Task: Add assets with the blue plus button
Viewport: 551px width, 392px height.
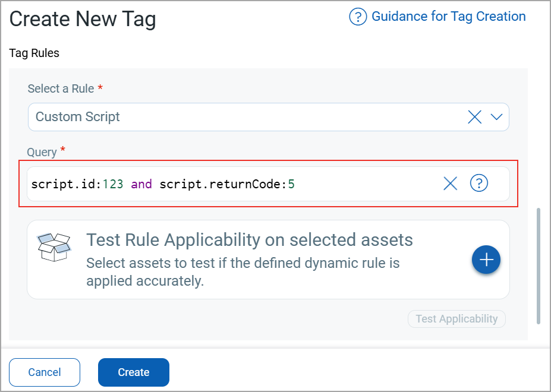Action: coord(486,260)
